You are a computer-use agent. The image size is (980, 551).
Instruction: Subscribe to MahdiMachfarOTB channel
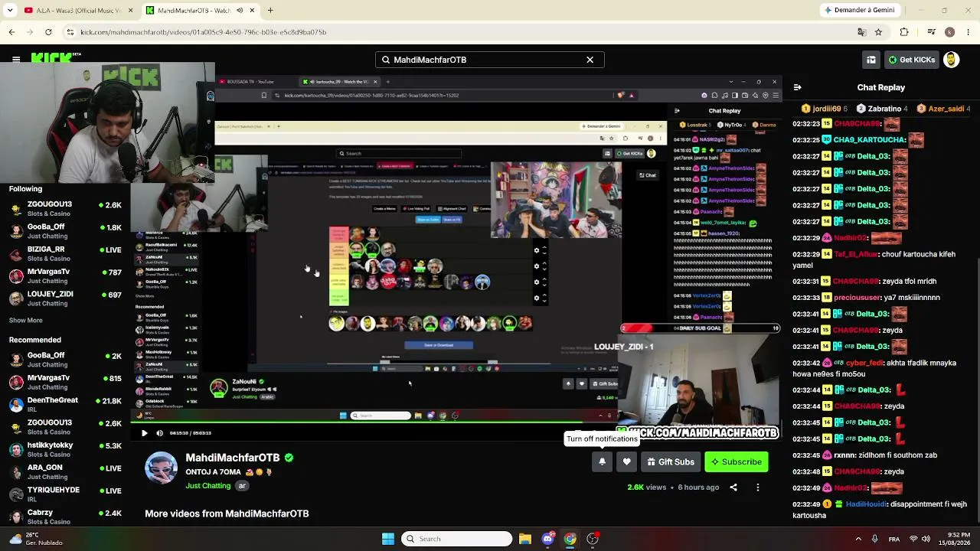coord(736,461)
